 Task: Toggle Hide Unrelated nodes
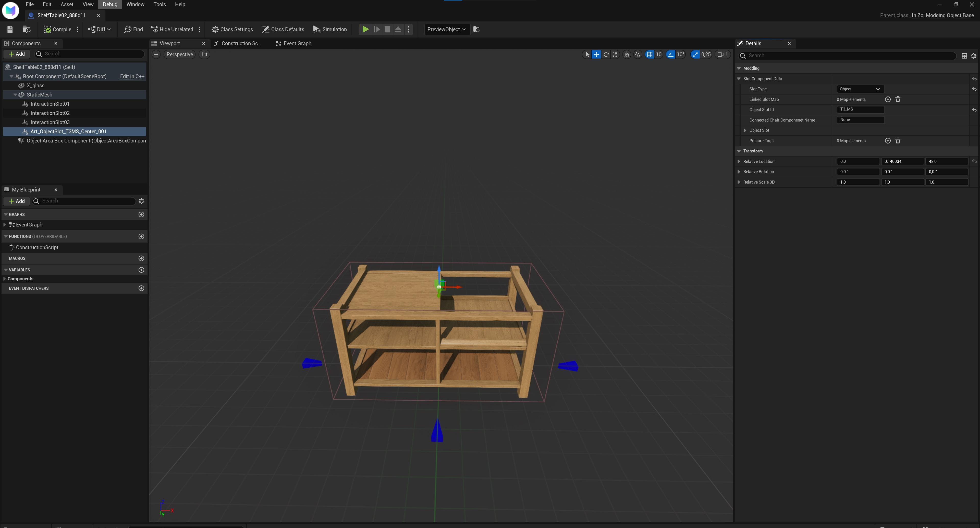172,29
